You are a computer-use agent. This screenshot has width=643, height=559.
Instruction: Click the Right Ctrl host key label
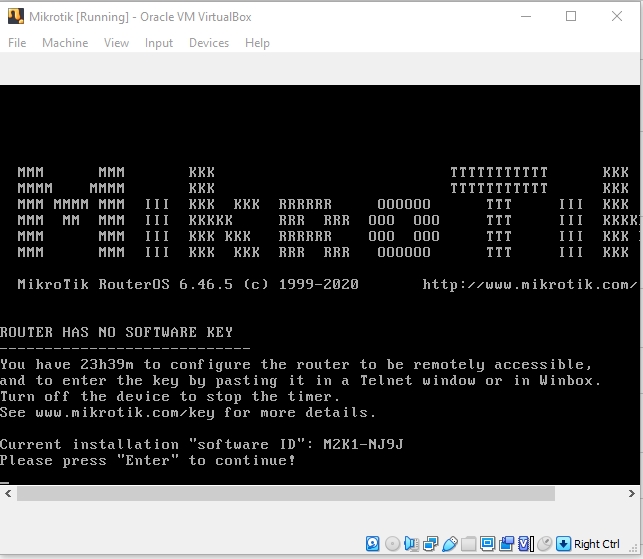coord(597,544)
